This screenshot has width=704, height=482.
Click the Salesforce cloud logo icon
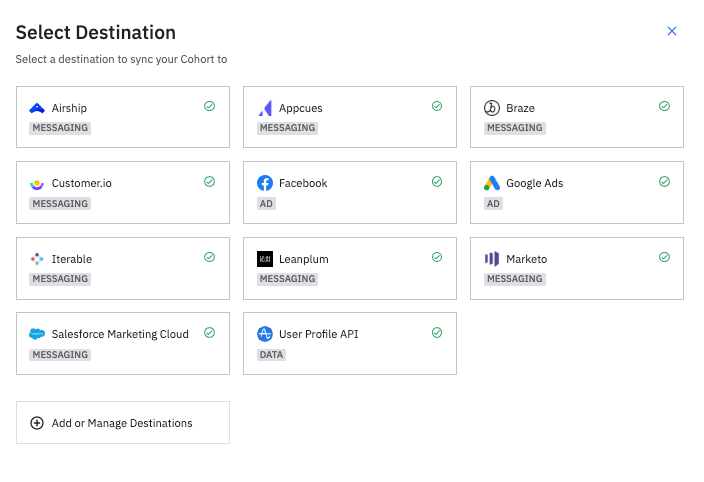pos(37,334)
